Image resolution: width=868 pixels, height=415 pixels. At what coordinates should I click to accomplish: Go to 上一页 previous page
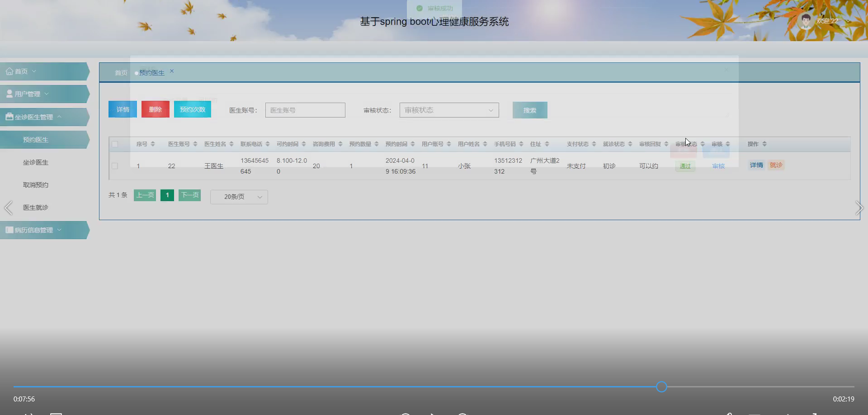pos(145,195)
